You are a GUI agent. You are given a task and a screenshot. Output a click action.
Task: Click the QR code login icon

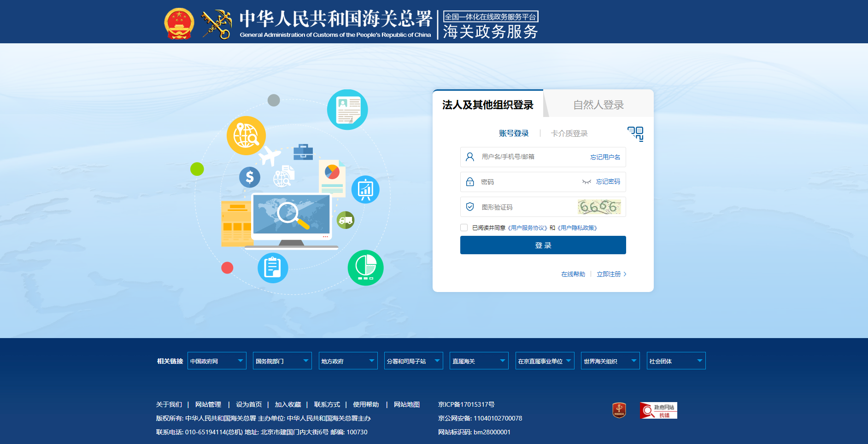click(636, 134)
